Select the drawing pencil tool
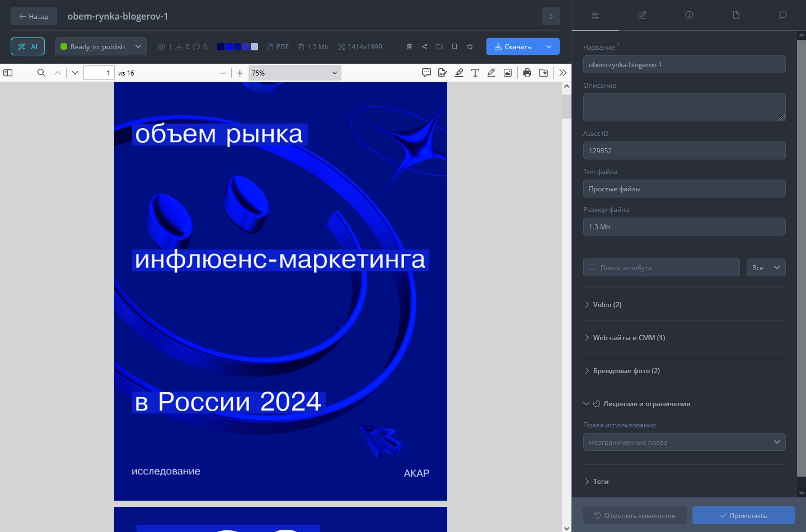This screenshot has height=532, width=806. coord(491,73)
